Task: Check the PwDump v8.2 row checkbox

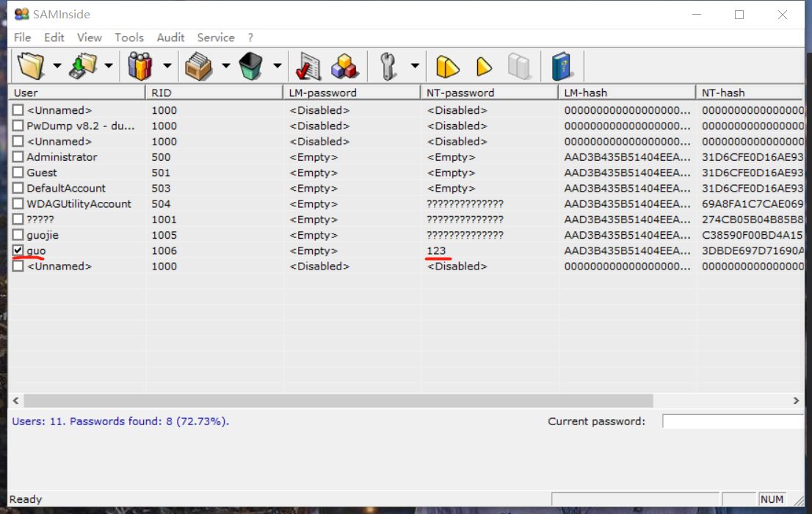Action: (x=18, y=126)
